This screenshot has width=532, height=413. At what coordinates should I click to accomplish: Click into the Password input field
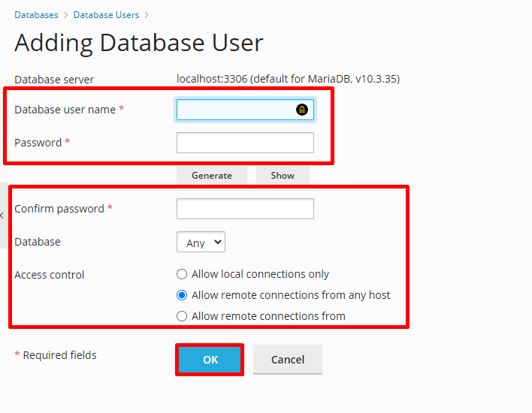tap(245, 143)
